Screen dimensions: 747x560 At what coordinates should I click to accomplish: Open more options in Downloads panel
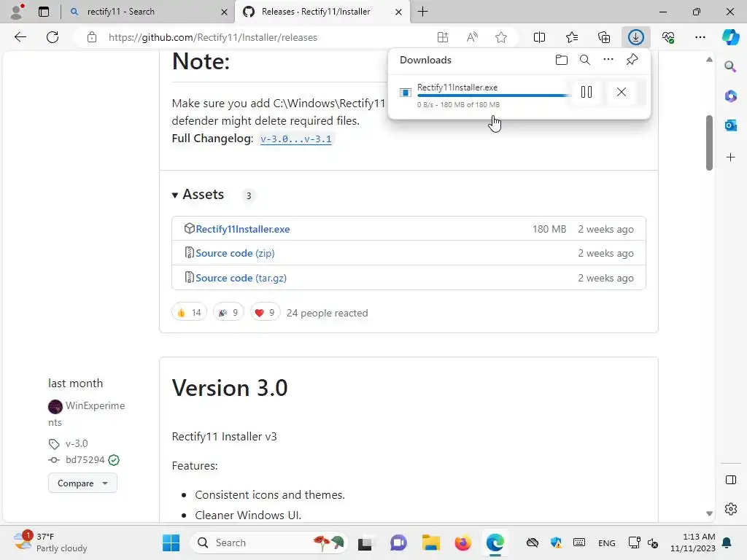(608, 60)
